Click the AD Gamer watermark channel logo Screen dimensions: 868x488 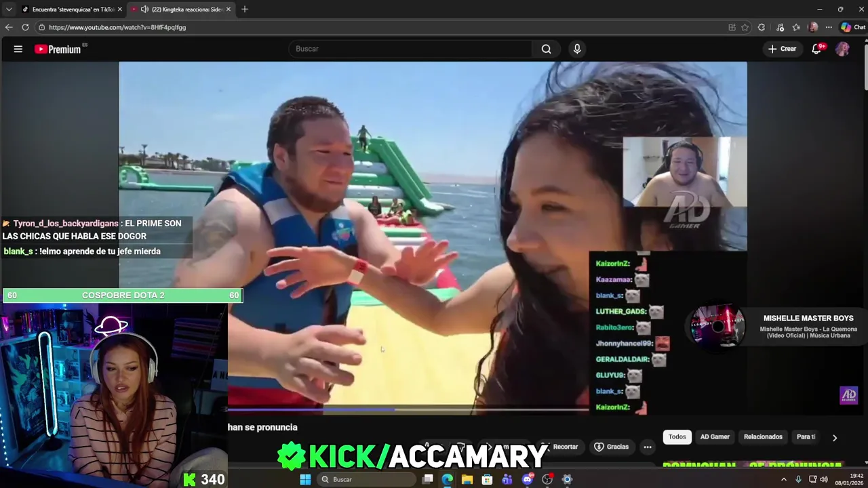tap(848, 395)
